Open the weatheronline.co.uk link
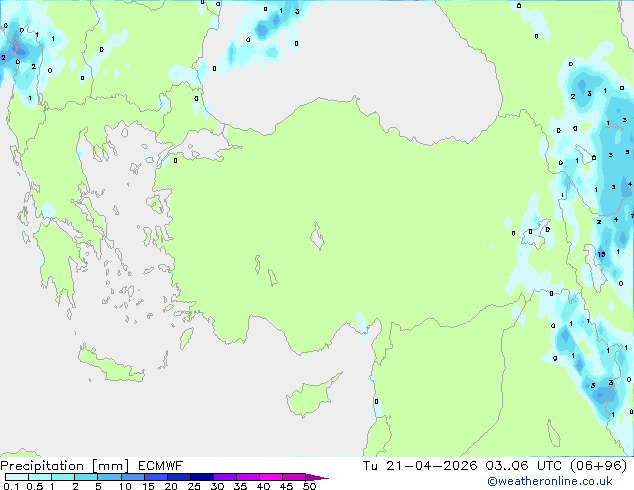The height and width of the screenshot is (490, 634). tap(550, 481)
